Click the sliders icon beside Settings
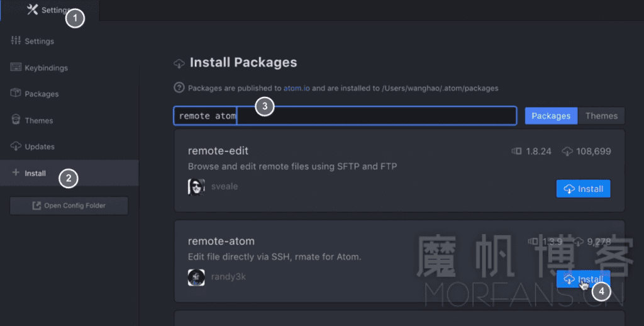 point(16,40)
